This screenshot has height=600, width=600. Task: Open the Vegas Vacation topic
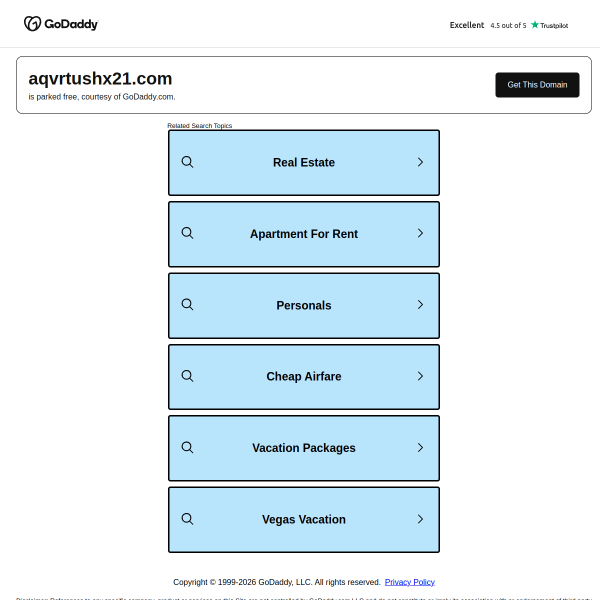pos(304,520)
